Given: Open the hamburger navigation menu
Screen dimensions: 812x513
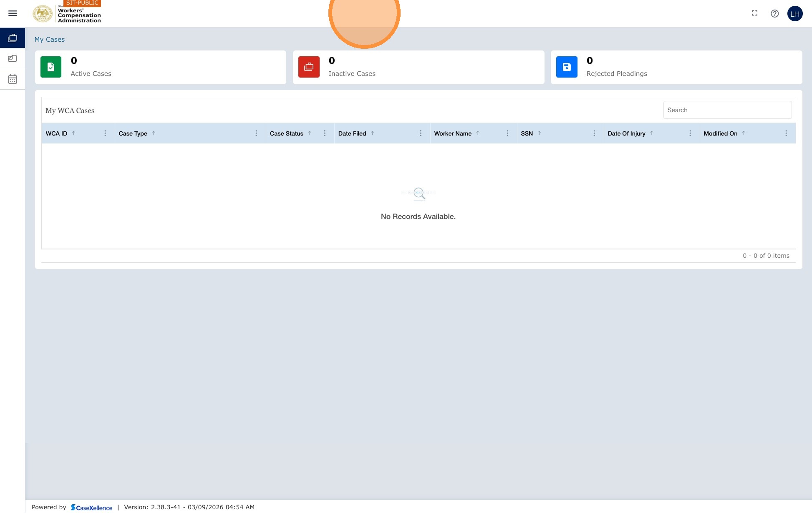Looking at the screenshot, I should point(13,13).
